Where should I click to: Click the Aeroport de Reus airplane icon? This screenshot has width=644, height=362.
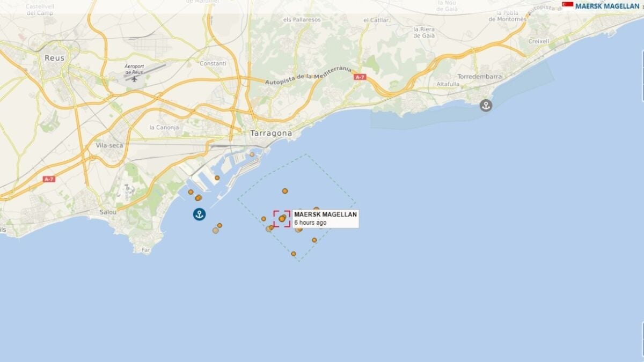pyautogui.click(x=134, y=79)
